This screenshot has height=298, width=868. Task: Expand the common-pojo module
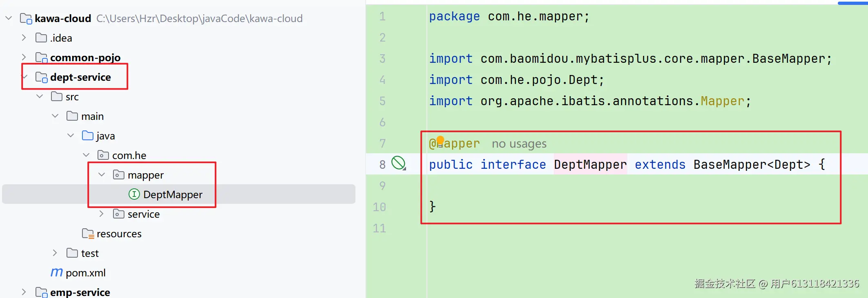(x=24, y=57)
